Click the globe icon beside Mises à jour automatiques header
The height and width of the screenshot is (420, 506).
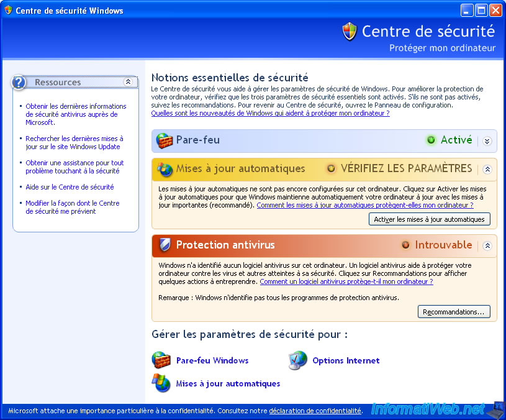[165, 169]
